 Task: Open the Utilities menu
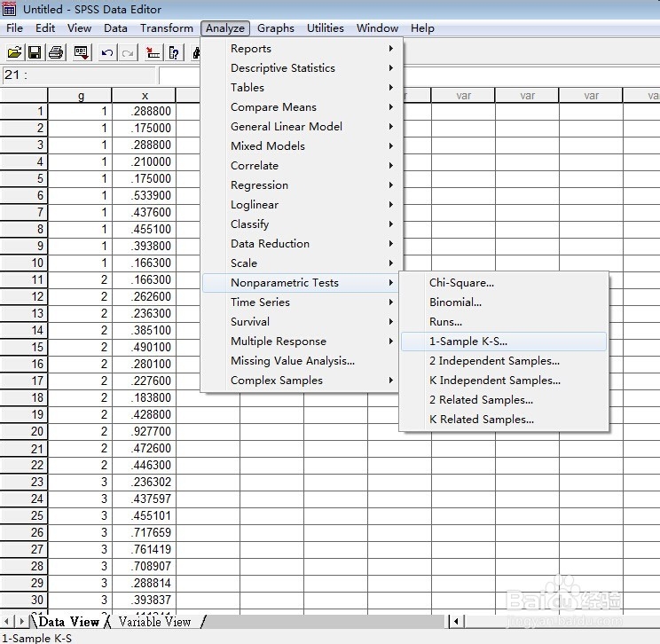click(326, 28)
